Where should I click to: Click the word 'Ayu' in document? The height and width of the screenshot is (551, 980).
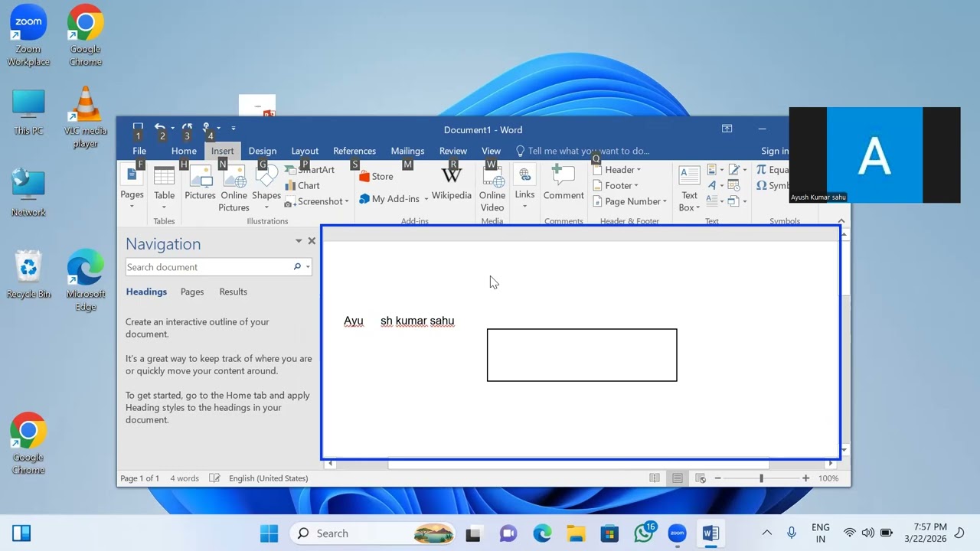(354, 321)
